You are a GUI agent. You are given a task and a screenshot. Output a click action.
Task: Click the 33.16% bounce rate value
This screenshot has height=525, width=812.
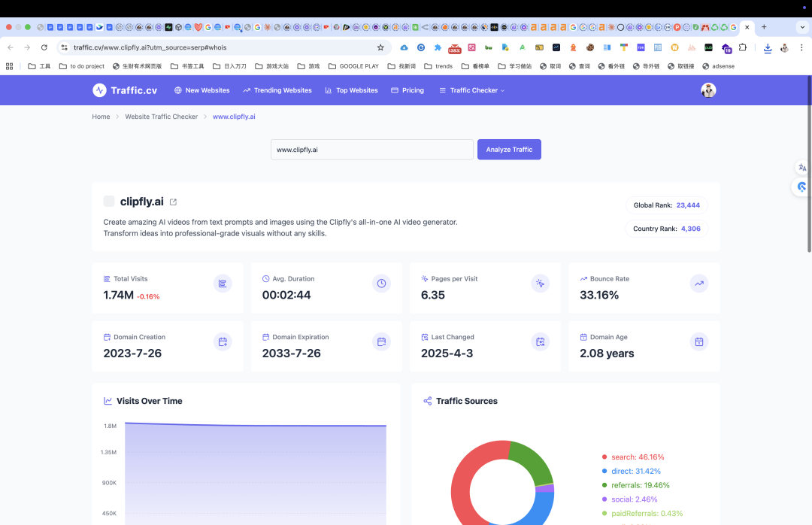coord(599,295)
